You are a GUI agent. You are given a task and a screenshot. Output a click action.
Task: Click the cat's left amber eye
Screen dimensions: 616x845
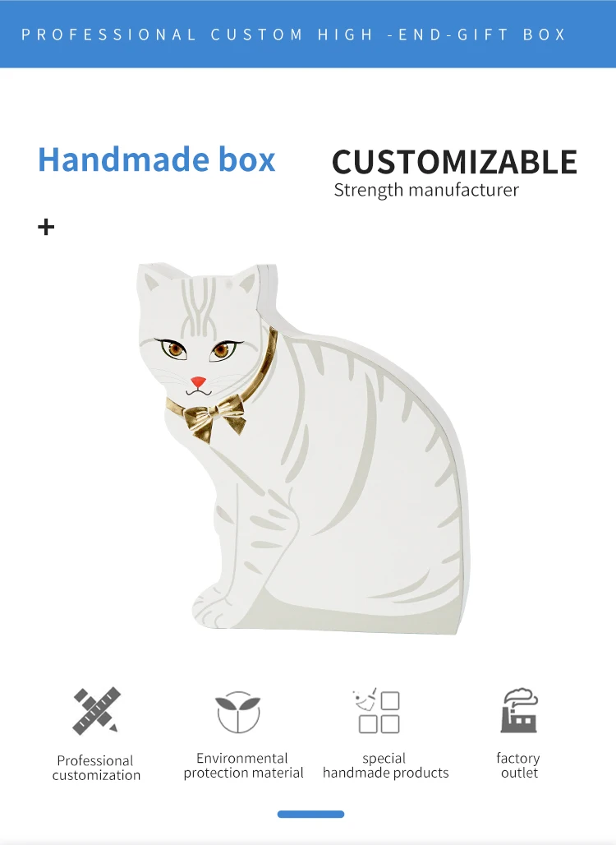[x=175, y=349]
